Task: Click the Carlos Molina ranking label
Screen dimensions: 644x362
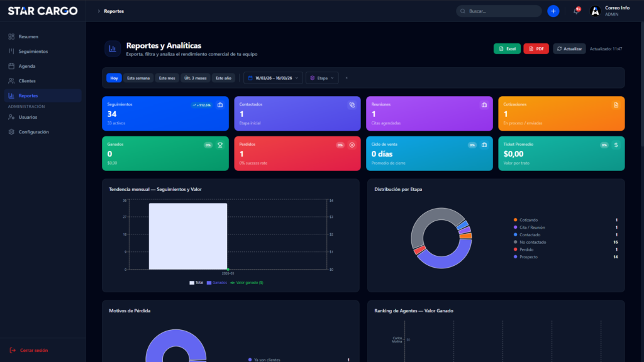Action: tap(397, 340)
